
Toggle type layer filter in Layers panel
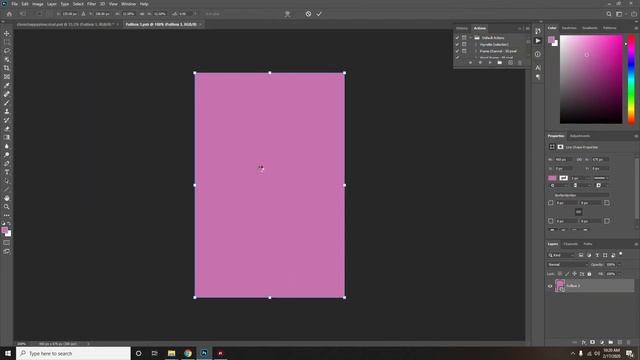click(x=597, y=255)
